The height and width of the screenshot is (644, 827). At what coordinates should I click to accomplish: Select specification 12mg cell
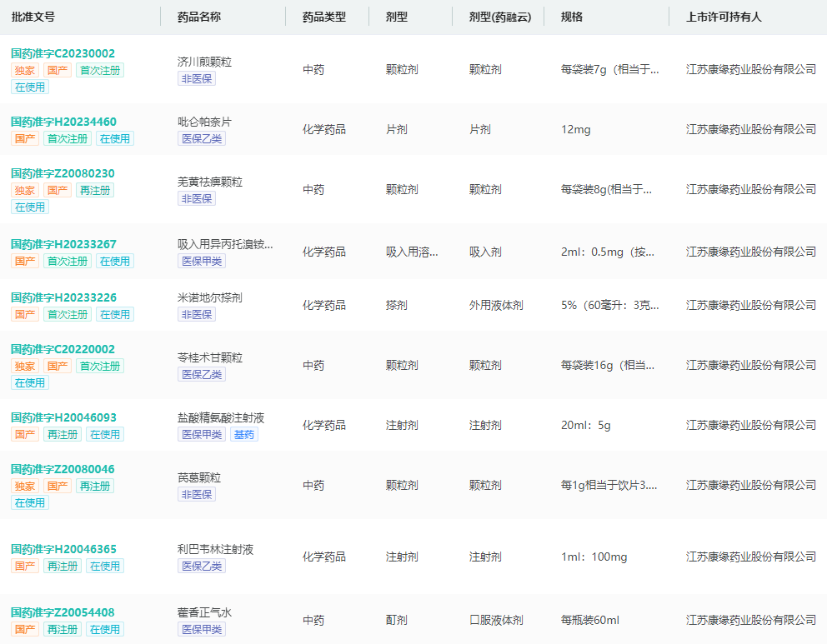(575, 130)
